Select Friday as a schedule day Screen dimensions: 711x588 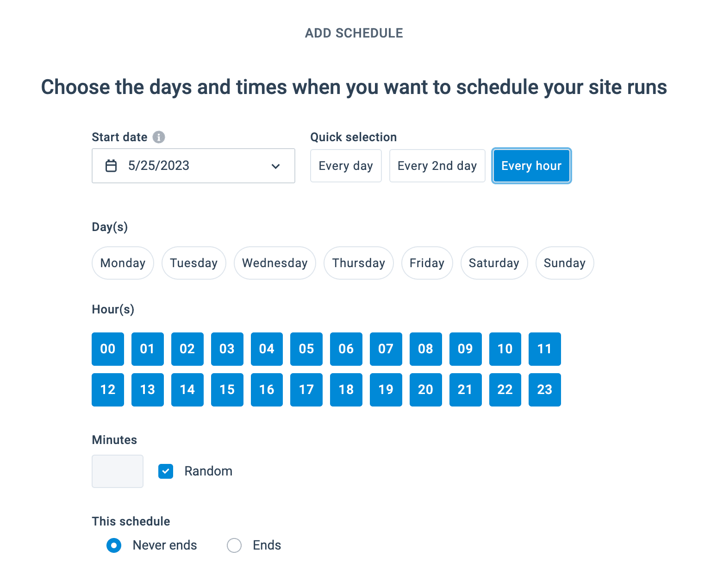tap(427, 263)
